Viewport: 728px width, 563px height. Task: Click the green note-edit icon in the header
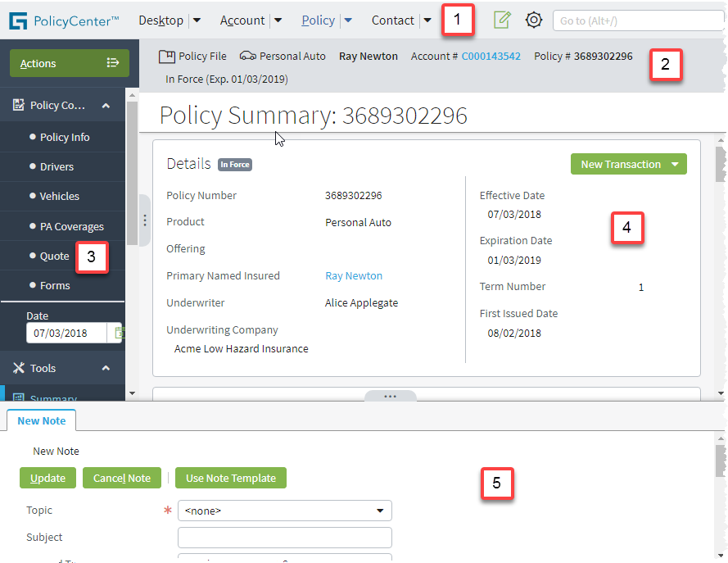502,20
